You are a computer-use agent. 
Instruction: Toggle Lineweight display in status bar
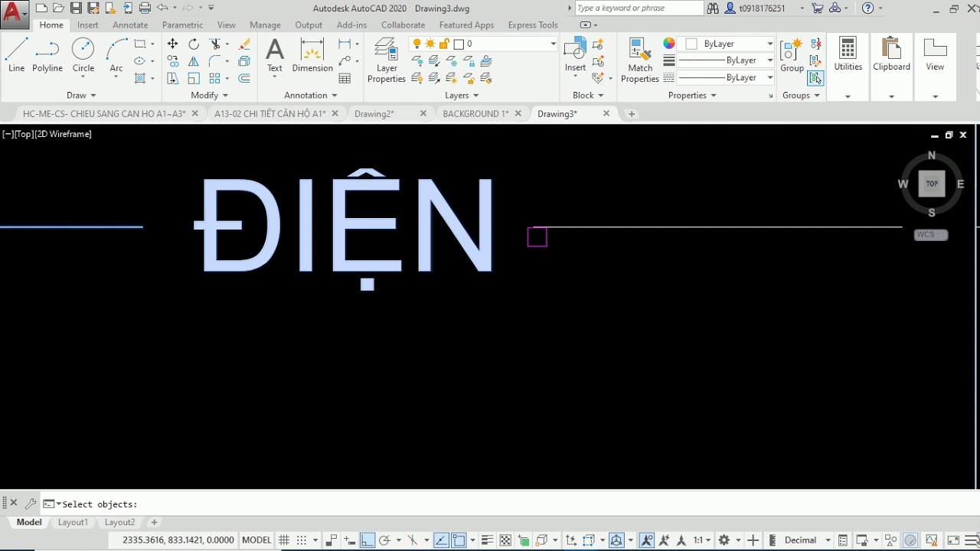487,540
